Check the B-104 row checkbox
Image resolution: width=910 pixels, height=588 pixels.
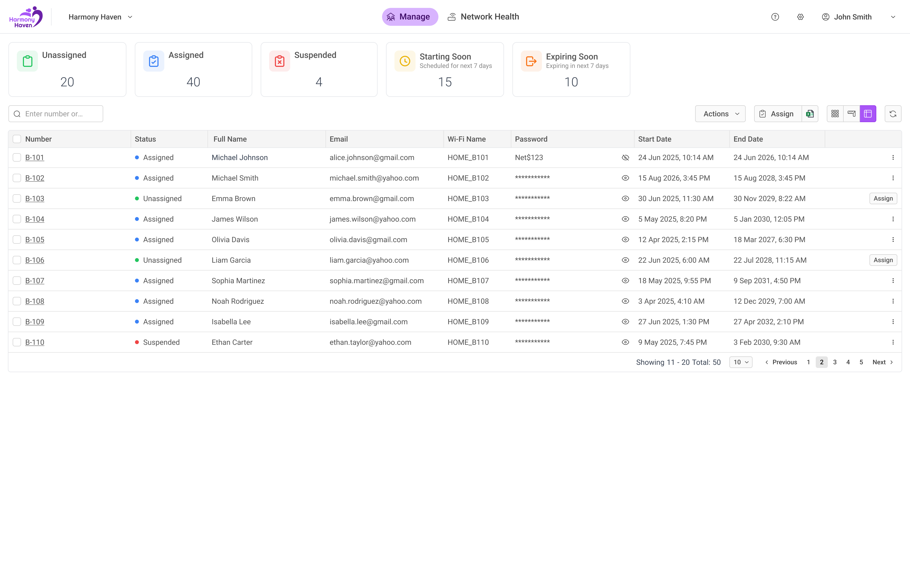17,219
